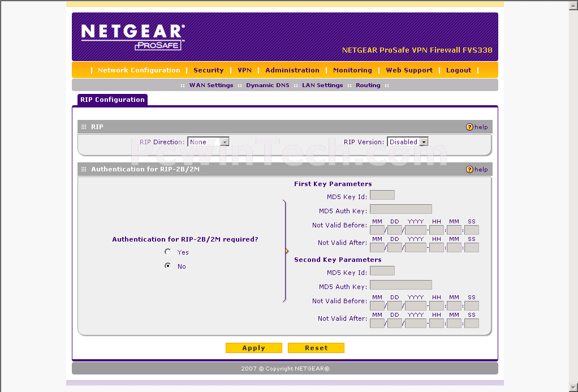Open WAN Settings submenu
578x392 pixels.
pos(211,85)
